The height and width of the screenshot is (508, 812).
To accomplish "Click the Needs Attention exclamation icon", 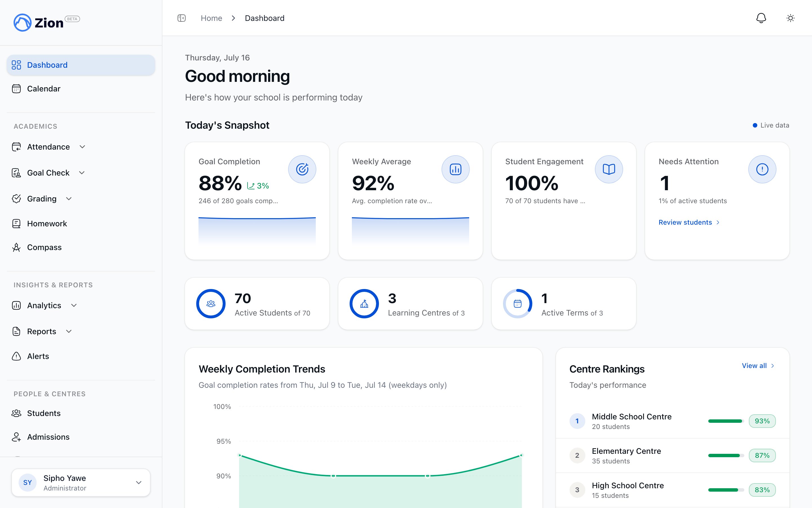I will [762, 169].
